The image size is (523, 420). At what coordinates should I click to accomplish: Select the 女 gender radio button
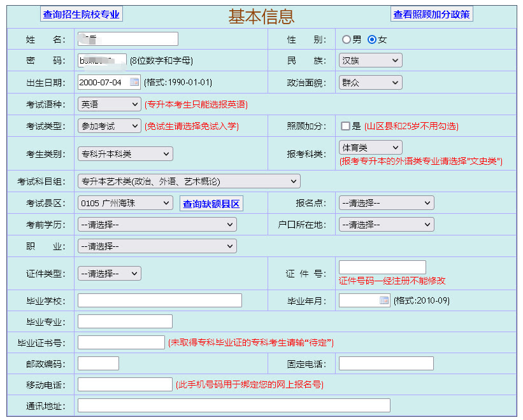[372, 39]
